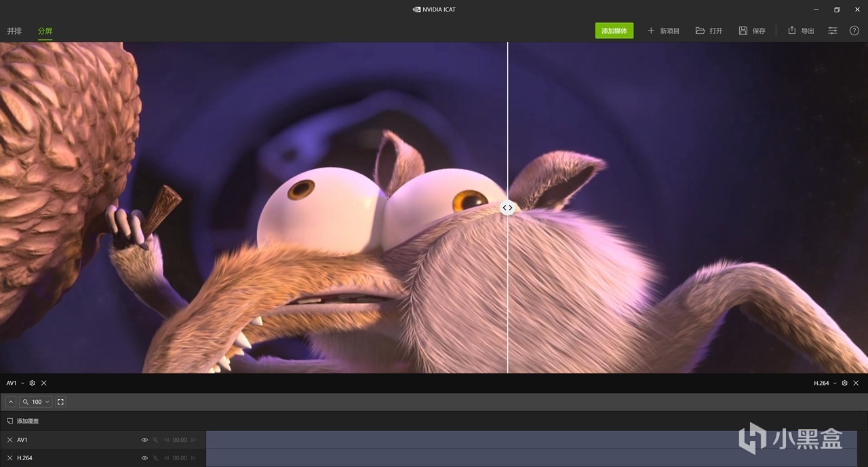
Task: Open the settings sliders icon
Action: [833, 31]
